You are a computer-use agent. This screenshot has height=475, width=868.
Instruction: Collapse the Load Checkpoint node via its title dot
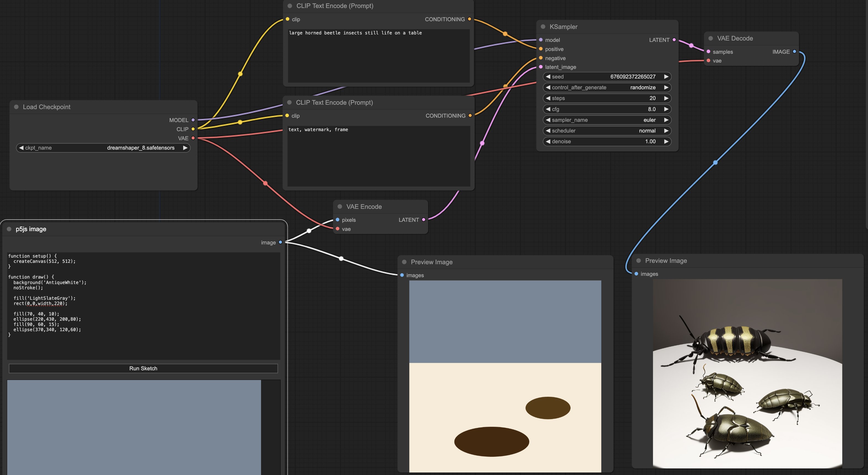16,107
